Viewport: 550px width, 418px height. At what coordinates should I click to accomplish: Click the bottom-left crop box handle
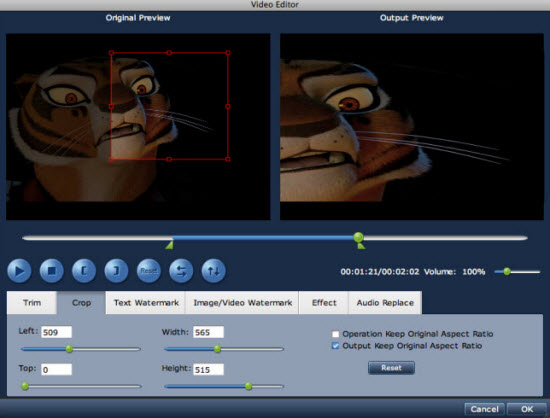tap(111, 159)
